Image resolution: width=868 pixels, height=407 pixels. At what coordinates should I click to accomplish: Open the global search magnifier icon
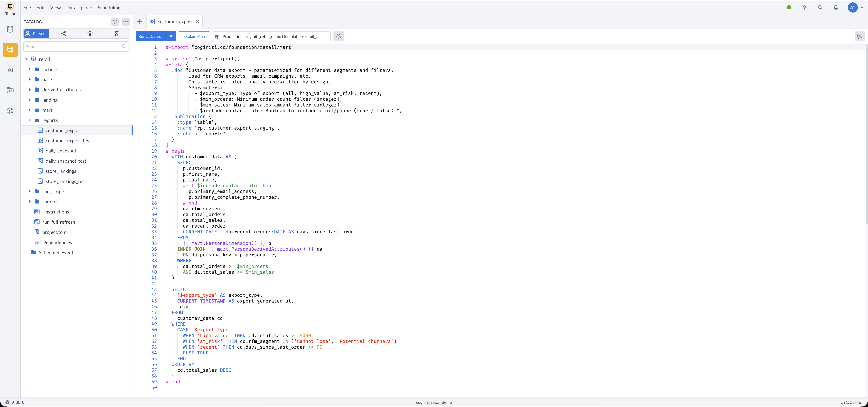820,7
